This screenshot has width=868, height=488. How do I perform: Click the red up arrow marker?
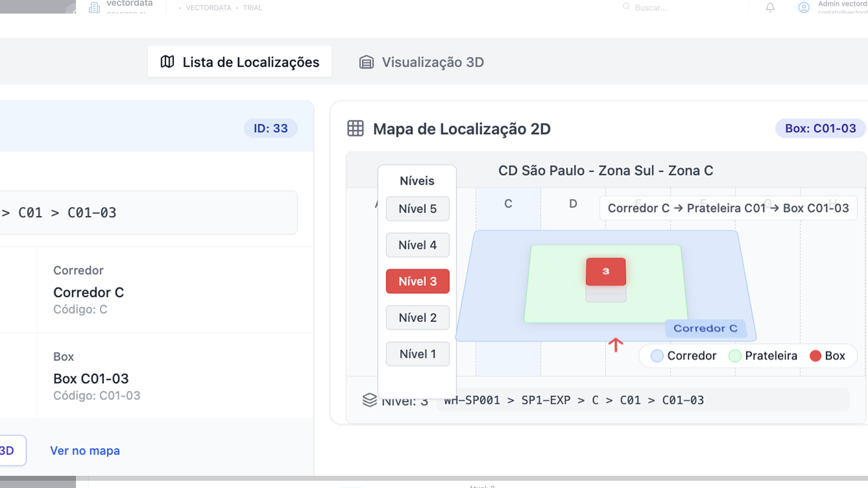pos(615,345)
